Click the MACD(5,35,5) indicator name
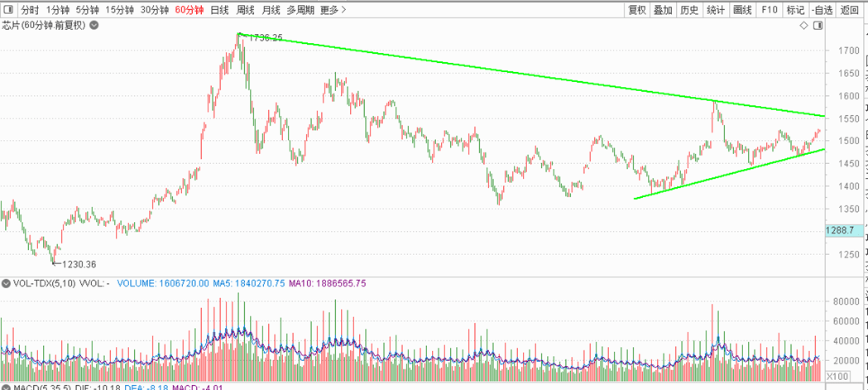 pos(41,388)
